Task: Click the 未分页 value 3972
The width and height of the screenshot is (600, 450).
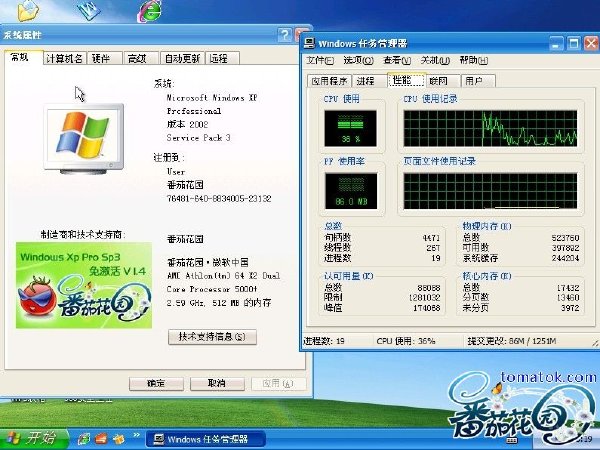Action: tap(570, 308)
